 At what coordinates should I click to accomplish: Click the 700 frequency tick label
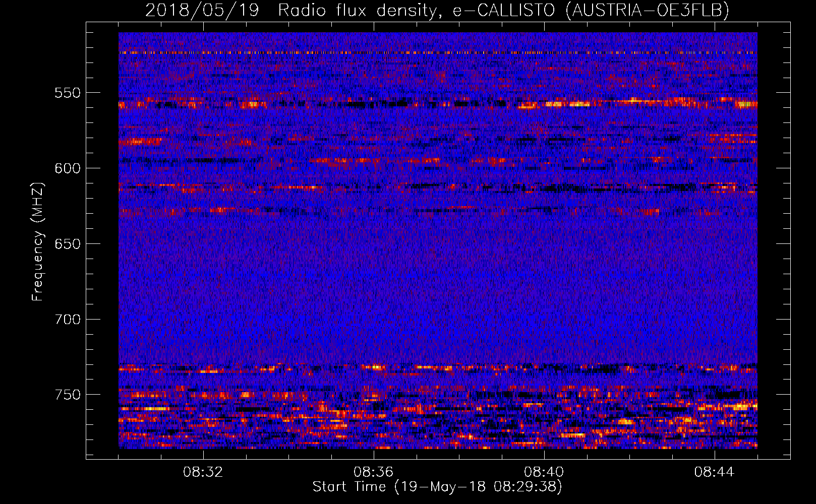pyautogui.click(x=68, y=320)
